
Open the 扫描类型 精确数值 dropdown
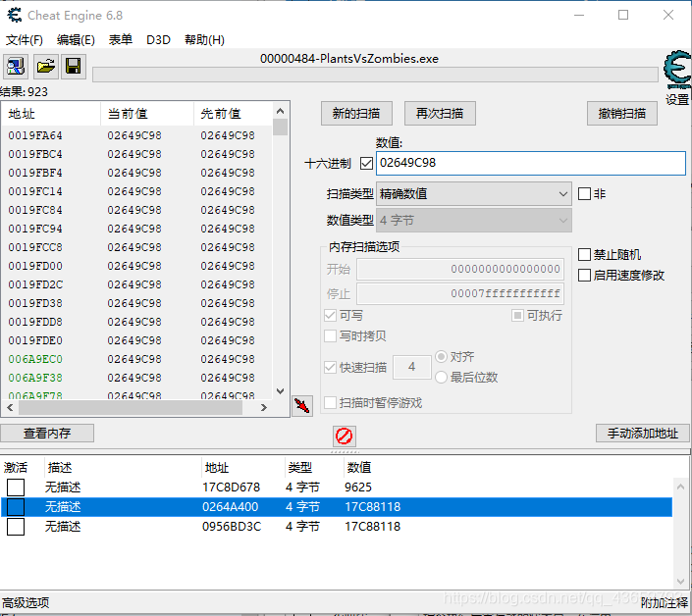click(474, 194)
